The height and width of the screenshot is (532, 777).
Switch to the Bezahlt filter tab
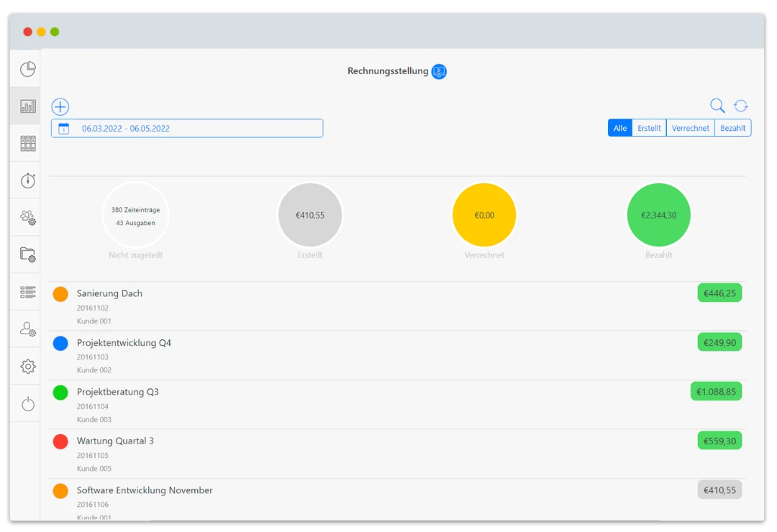point(733,128)
